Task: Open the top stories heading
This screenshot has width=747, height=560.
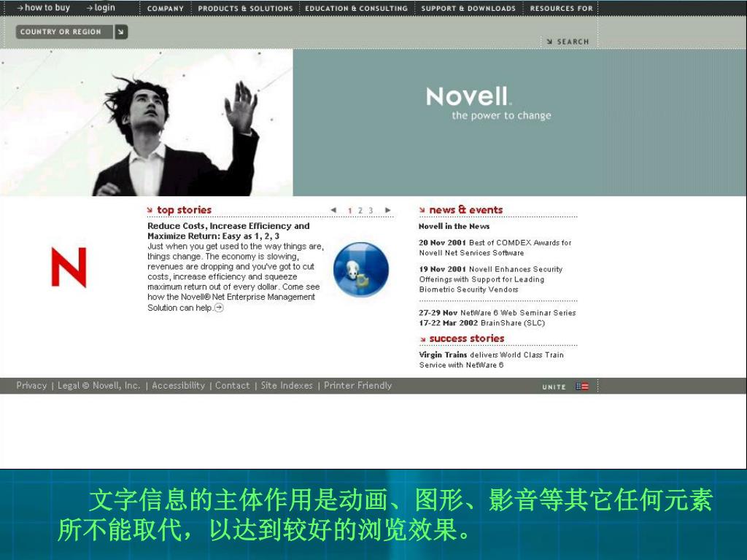Action: tap(185, 210)
